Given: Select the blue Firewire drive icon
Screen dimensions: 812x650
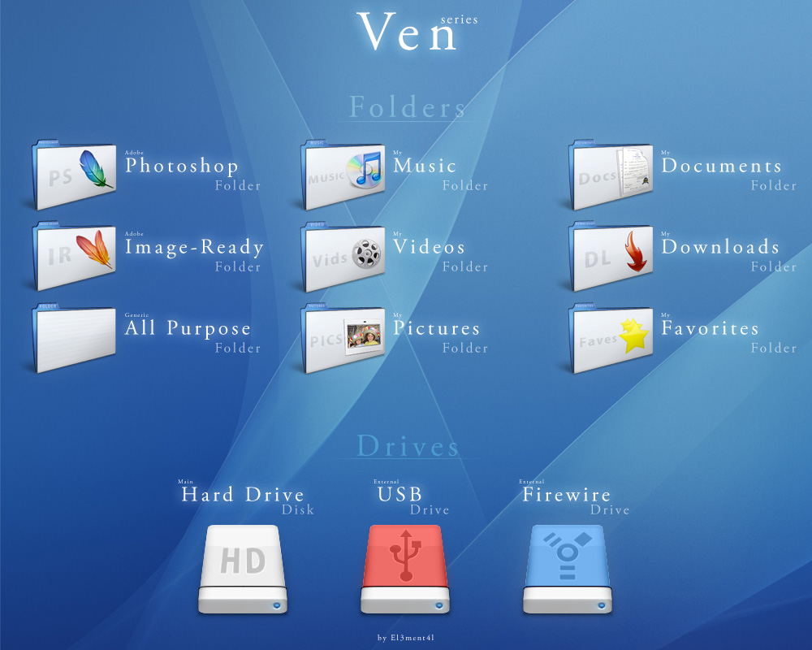Looking at the screenshot, I should [568, 569].
